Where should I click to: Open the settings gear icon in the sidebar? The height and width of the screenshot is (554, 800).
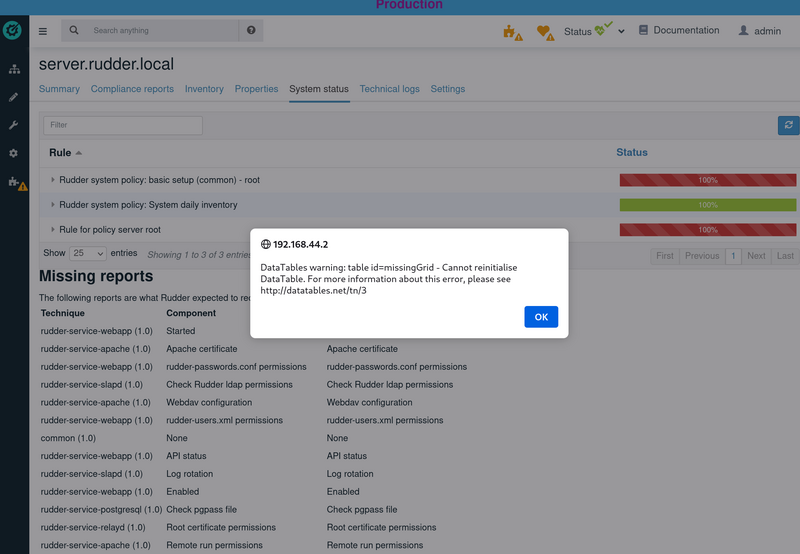click(14, 153)
